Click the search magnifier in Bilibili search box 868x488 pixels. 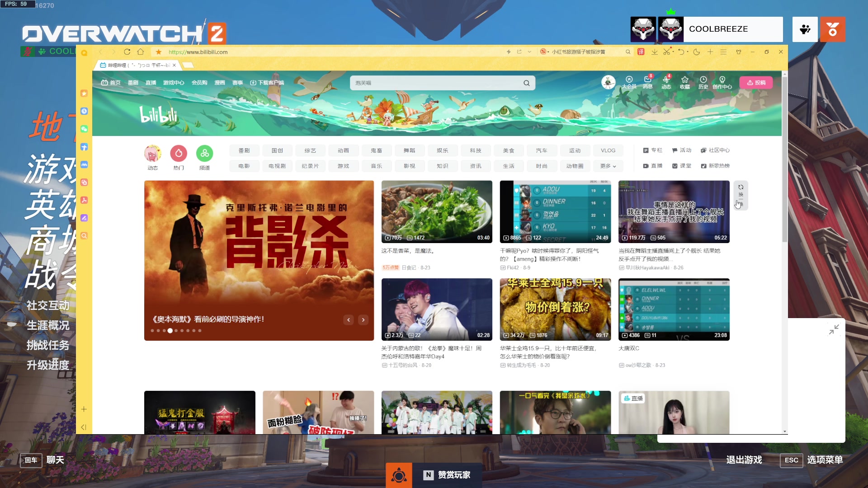(x=526, y=83)
